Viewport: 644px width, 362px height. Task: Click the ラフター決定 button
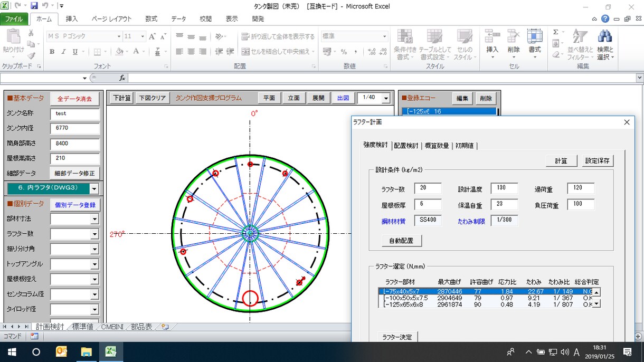point(397,337)
